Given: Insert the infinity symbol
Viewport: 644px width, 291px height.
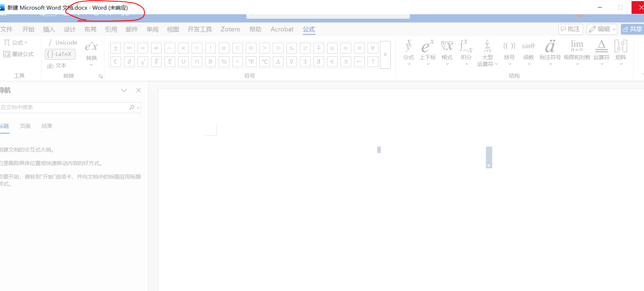Looking at the screenshot, I should [129, 48].
